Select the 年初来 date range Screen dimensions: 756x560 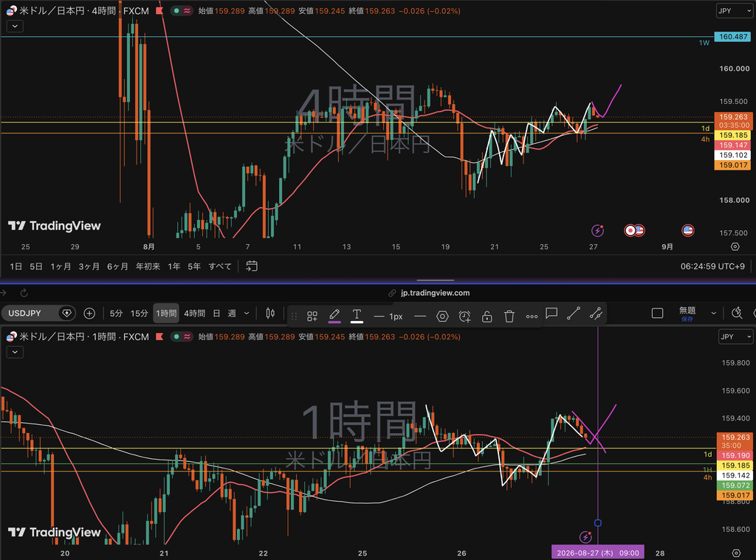coord(148,266)
